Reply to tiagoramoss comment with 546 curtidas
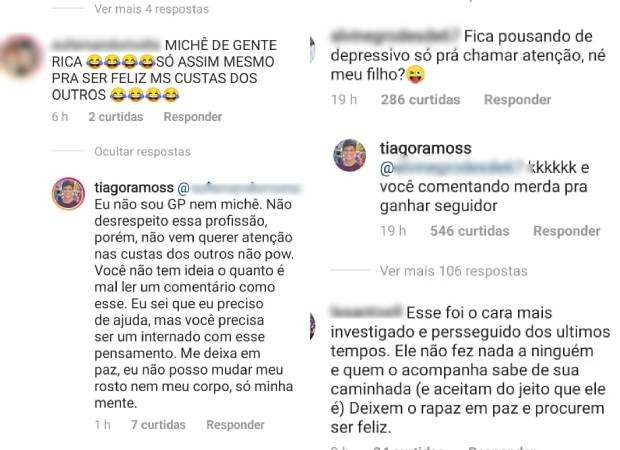 click(x=567, y=231)
